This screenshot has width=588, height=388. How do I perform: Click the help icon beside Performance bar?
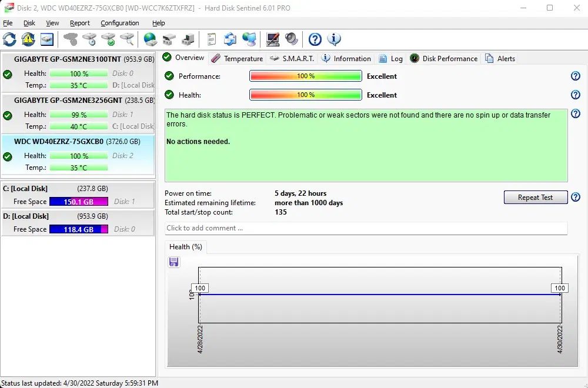pos(575,76)
